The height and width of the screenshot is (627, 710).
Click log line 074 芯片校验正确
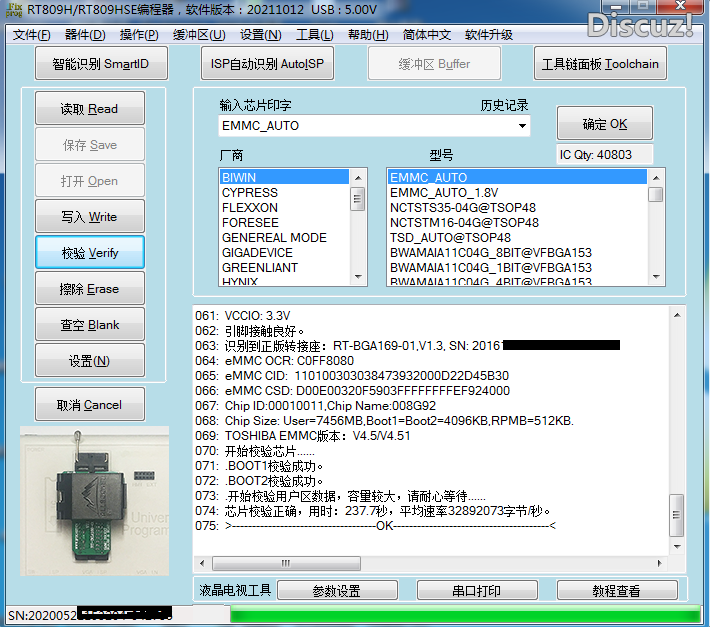373,511
